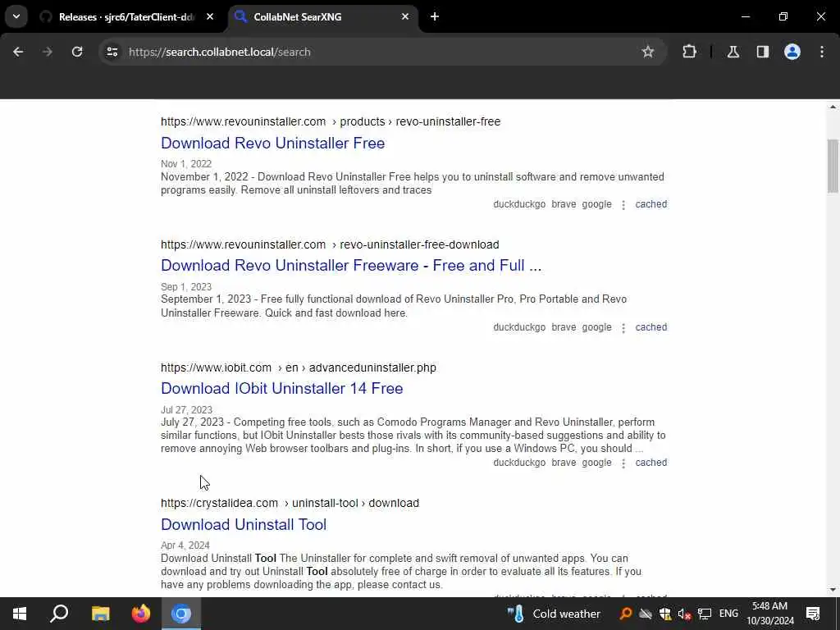
Task: Open Cold weather widget in taskbar
Action: [554, 614]
